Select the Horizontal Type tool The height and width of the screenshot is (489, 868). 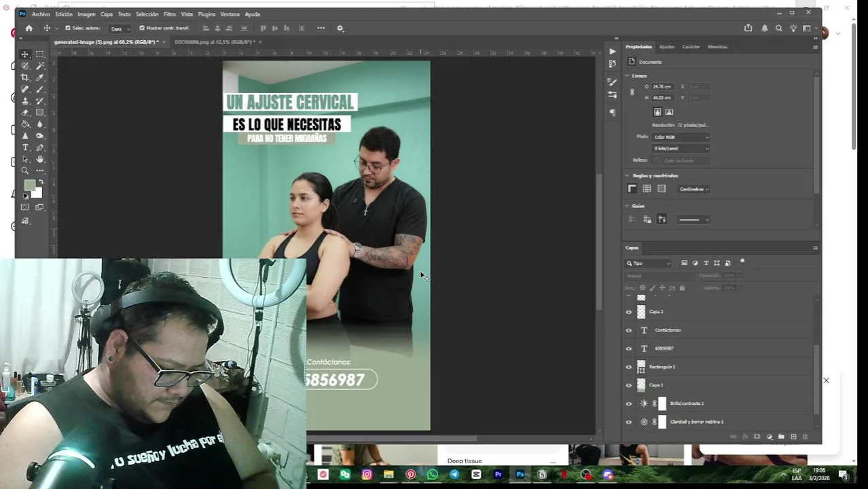point(25,147)
